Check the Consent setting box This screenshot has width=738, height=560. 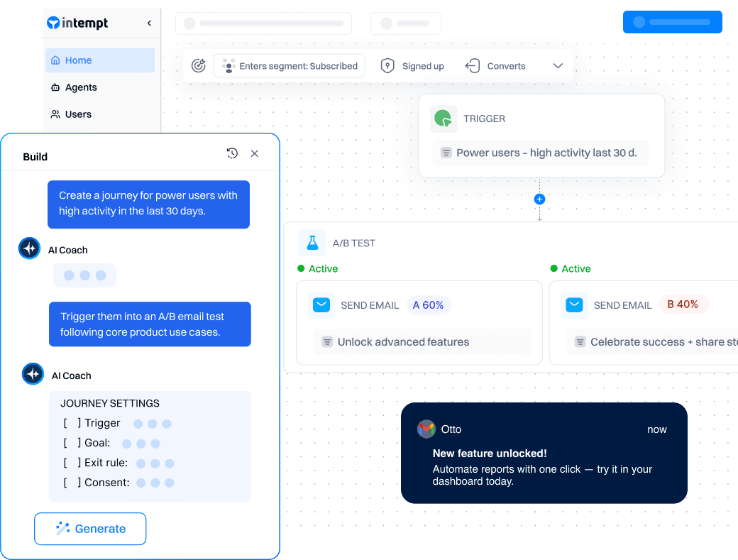(72, 483)
